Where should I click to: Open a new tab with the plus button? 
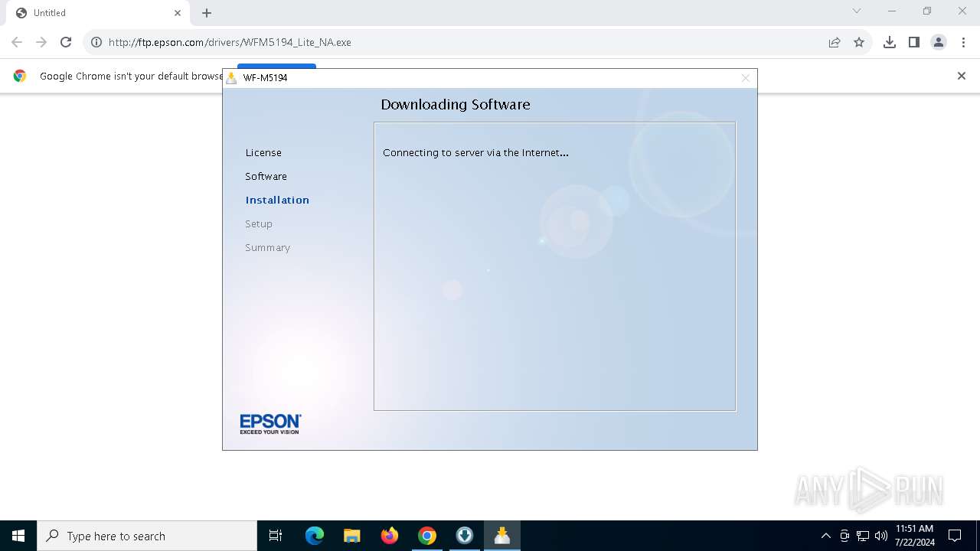207,13
